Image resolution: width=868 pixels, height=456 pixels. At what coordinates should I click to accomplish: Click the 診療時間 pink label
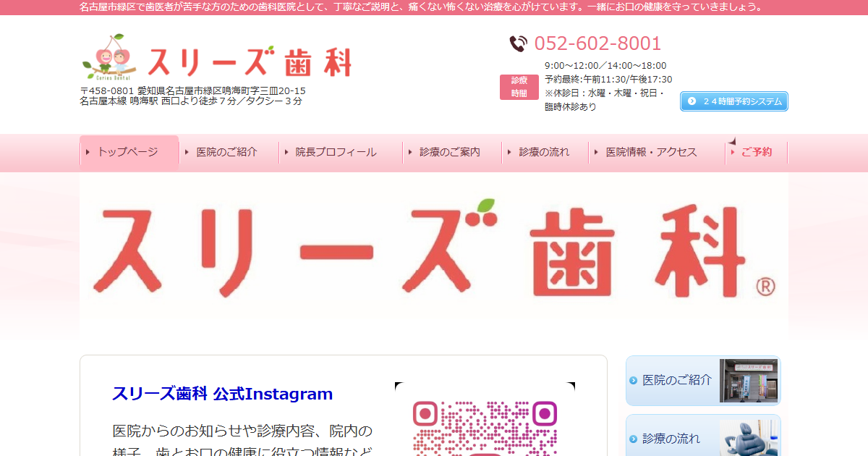519,87
